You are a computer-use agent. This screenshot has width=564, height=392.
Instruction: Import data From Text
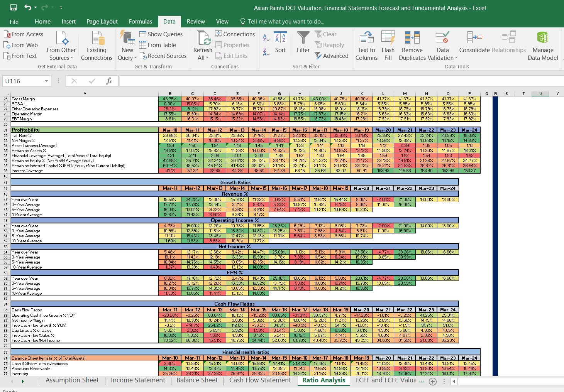tap(20, 56)
